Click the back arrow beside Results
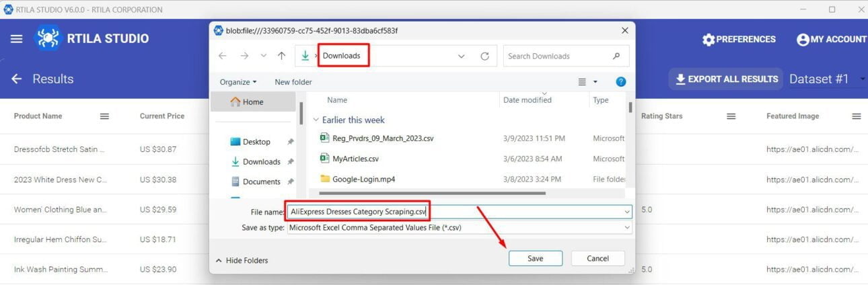 click(16, 79)
